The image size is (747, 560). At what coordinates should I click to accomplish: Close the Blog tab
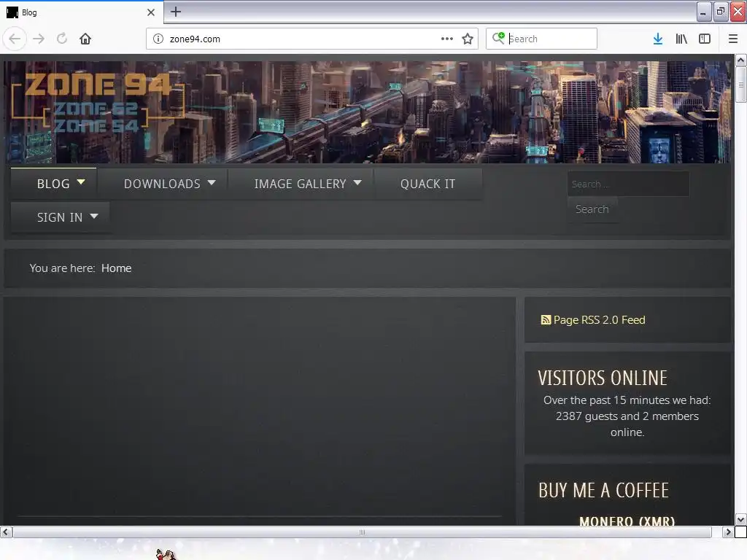[x=151, y=12]
